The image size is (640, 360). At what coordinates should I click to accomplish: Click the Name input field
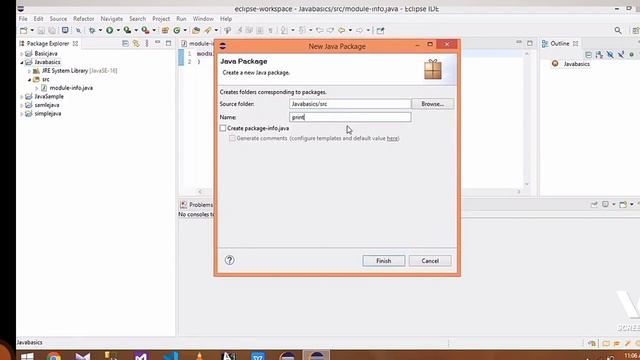tap(350, 117)
